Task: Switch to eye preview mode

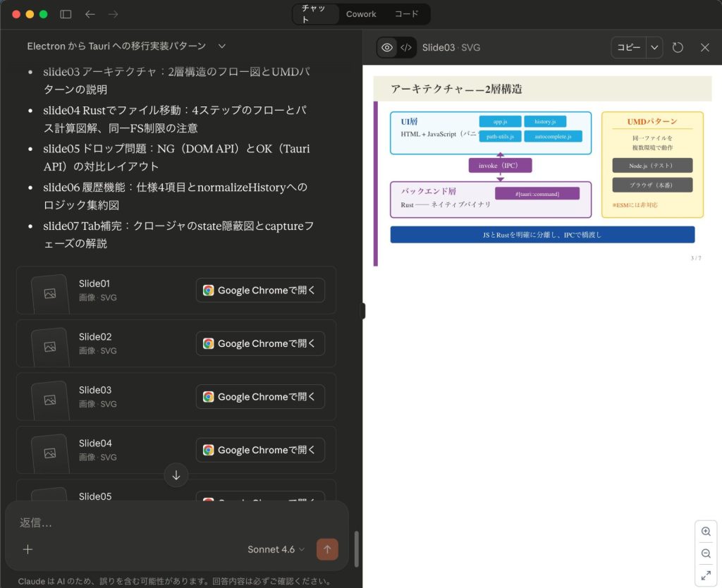Action: click(x=386, y=47)
